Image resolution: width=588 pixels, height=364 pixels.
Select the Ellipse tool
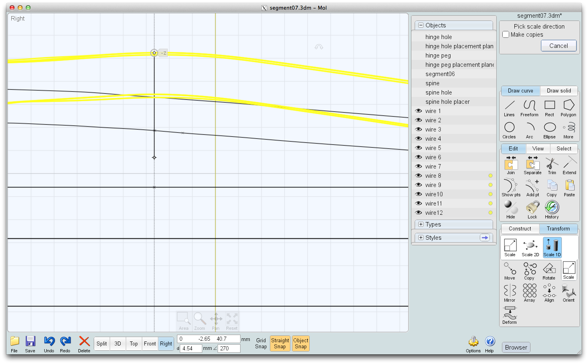pos(549,130)
